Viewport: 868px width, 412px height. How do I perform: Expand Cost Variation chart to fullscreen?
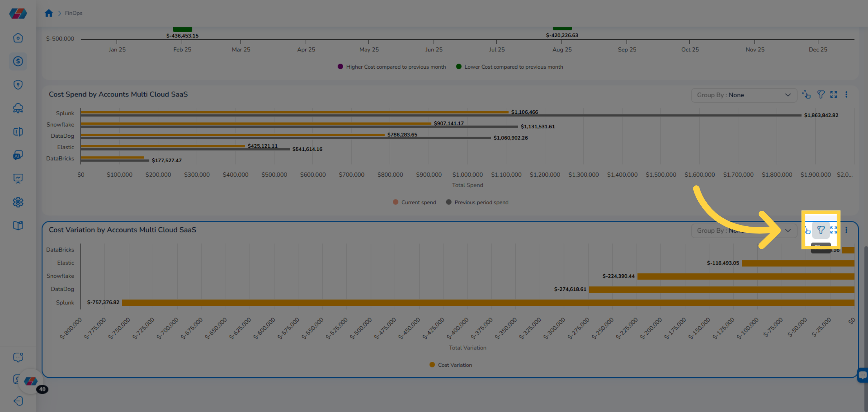point(834,230)
